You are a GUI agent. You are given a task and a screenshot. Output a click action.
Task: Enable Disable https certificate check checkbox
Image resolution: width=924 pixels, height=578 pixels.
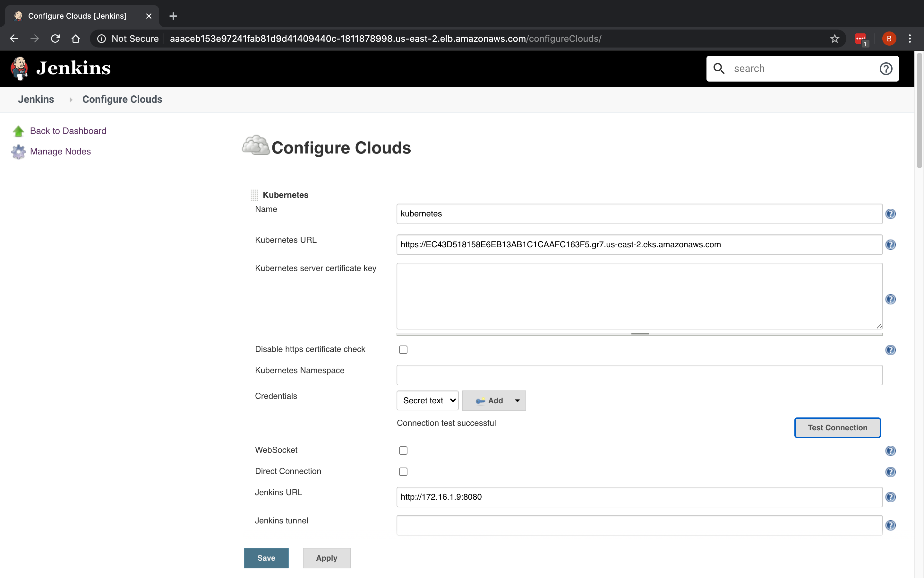[x=403, y=349]
